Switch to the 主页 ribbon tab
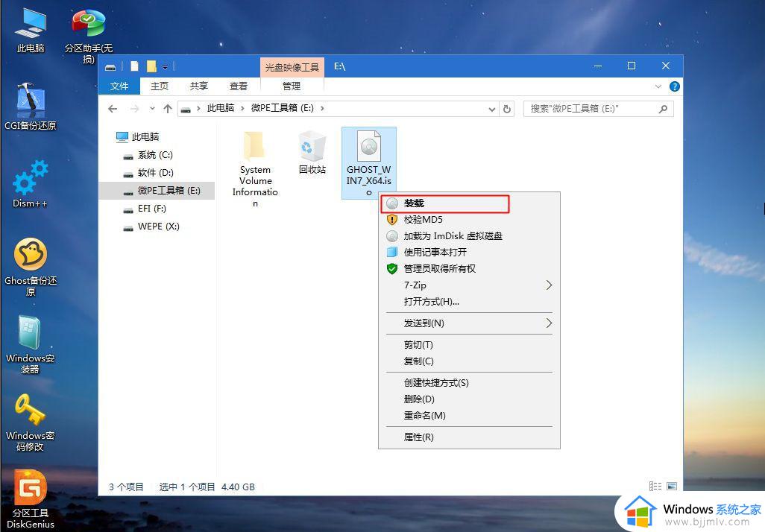The width and height of the screenshot is (765, 532). pyautogui.click(x=159, y=86)
